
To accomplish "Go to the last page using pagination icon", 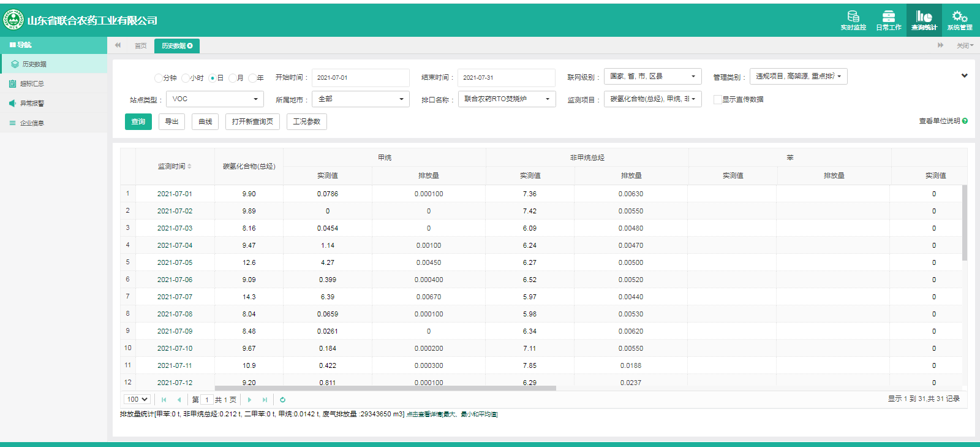I will [265, 400].
